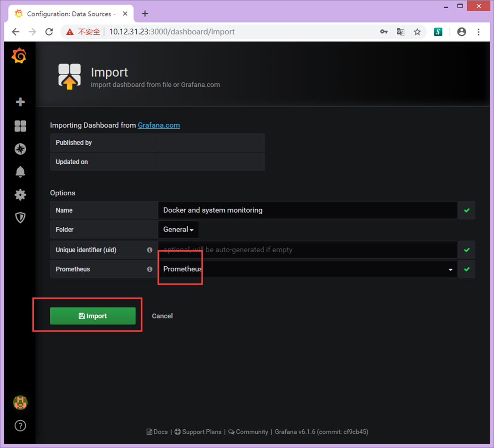Viewport: 494px width, 448px height.
Task: Click the not-secure warning triangle icon
Action: (70, 32)
